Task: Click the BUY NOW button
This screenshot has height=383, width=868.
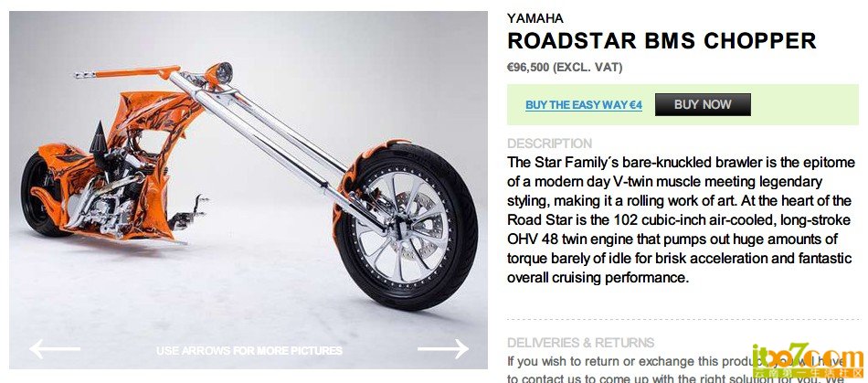Action: (x=703, y=104)
